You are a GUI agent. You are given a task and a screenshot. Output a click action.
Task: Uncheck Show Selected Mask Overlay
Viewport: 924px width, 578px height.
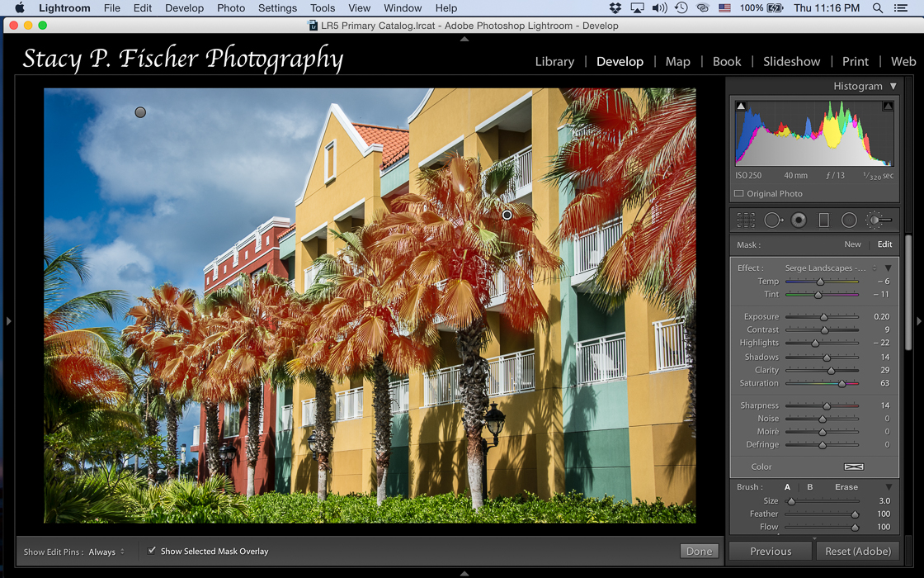pos(152,550)
